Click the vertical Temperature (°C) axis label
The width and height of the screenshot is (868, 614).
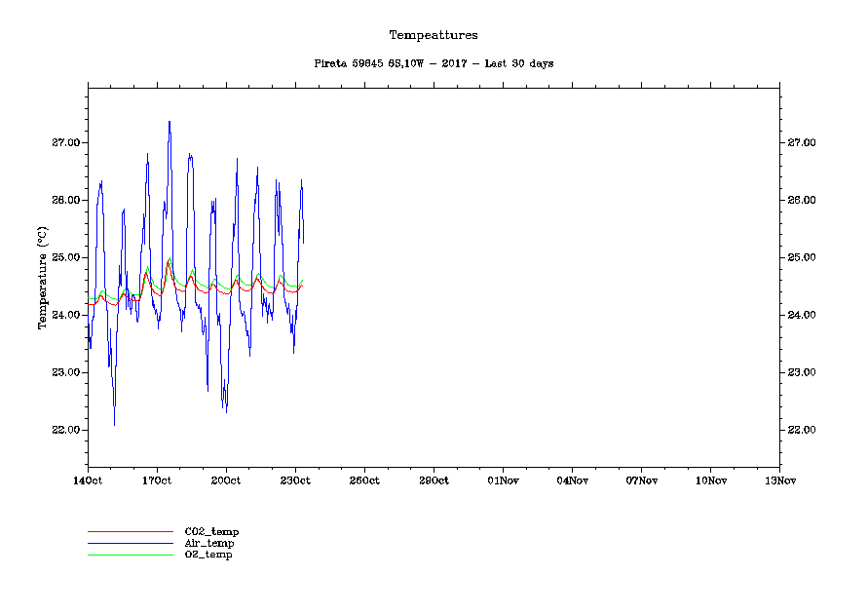pos(42,278)
